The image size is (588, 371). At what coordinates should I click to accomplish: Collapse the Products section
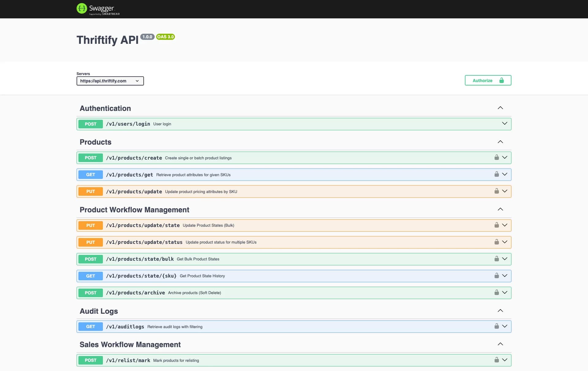click(500, 142)
